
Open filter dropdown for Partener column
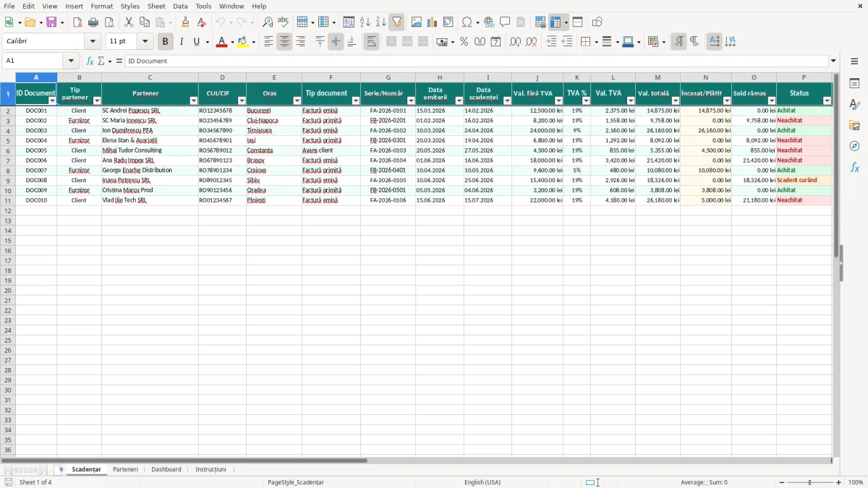coord(193,101)
